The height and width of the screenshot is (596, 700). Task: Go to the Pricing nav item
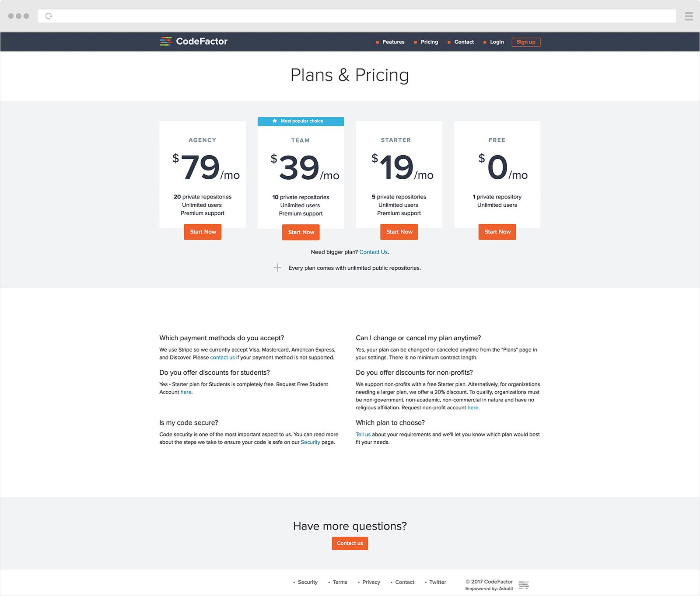pyautogui.click(x=429, y=42)
